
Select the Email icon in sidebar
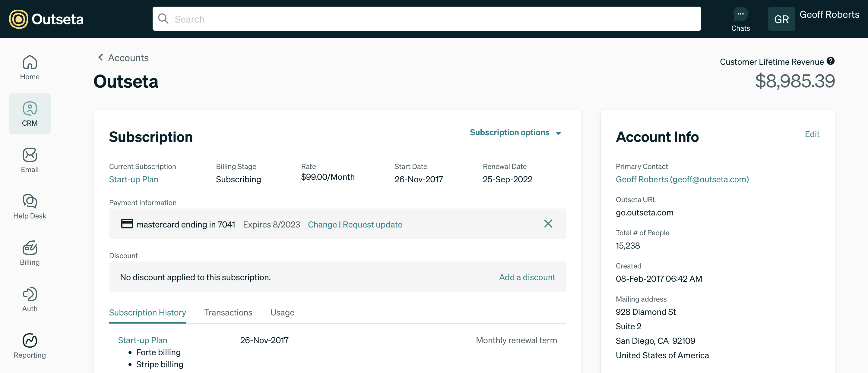[30, 160]
